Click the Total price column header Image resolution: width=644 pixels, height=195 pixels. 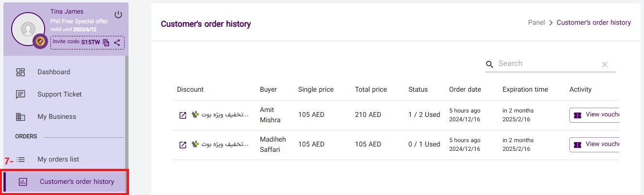coord(370,89)
